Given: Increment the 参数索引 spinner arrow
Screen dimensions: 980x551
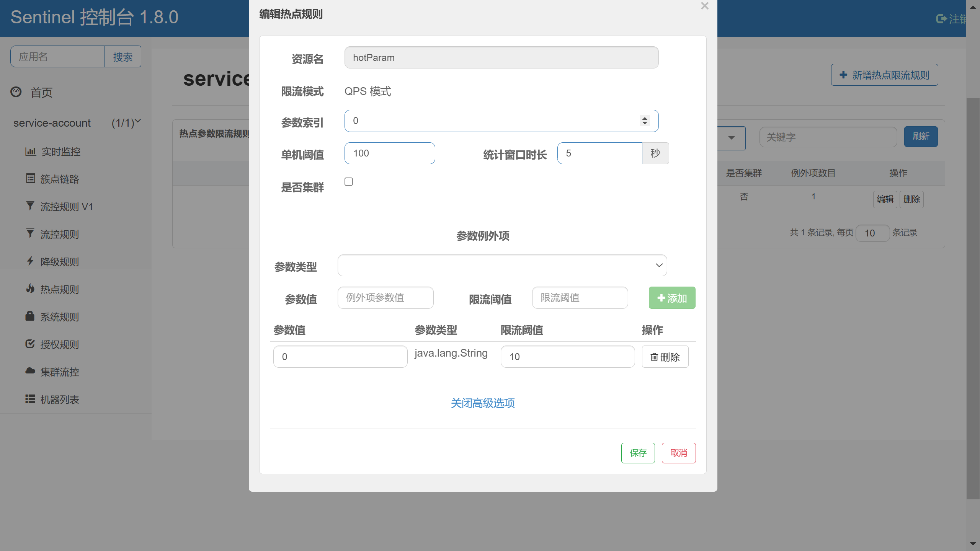Looking at the screenshot, I should click(x=645, y=118).
